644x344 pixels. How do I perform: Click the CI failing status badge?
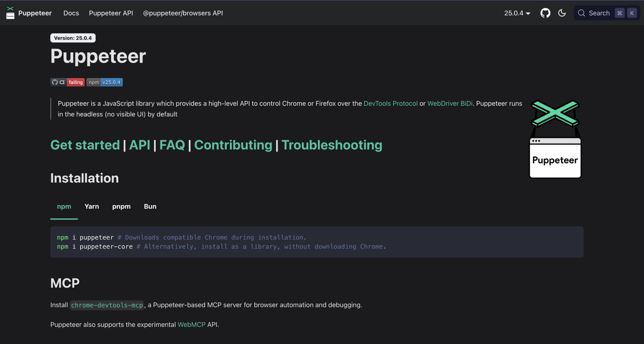point(67,82)
